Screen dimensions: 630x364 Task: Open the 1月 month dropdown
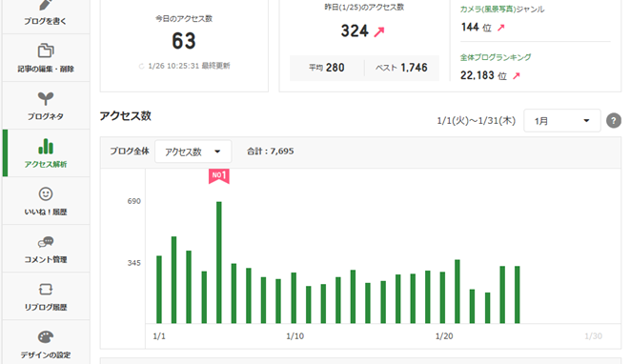coord(562,120)
